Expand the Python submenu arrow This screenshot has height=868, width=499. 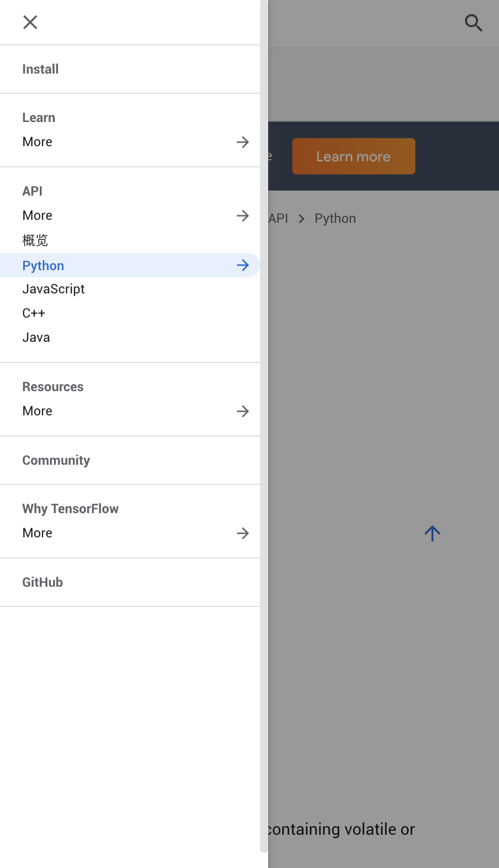pos(243,265)
